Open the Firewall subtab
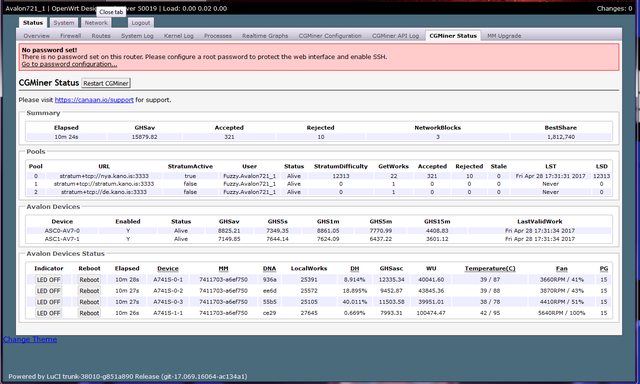The height and width of the screenshot is (384, 640). pyautogui.click(x=71, y=36)
